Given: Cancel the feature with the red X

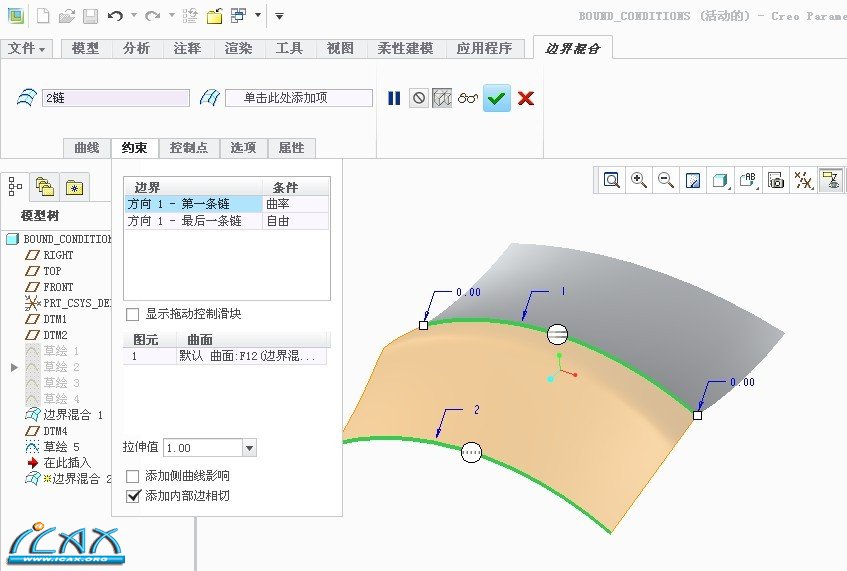Looking at the screenshot, I should [526, 98].
